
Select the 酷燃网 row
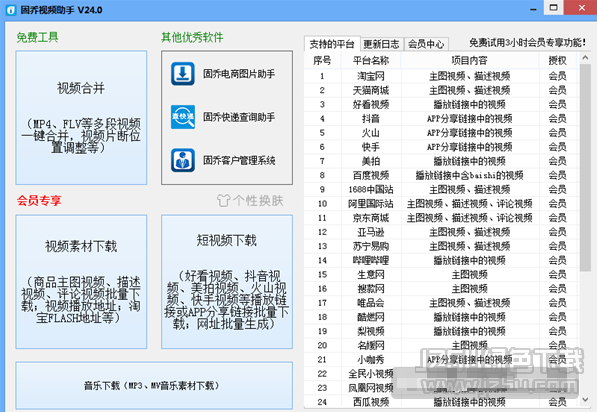click(x=442, y=317)
